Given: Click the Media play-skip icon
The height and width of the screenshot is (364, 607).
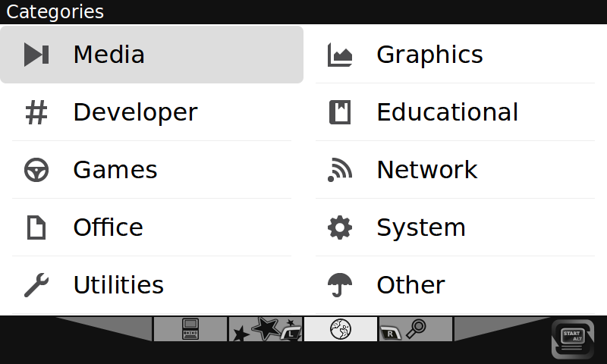Looking at the screenshot, I should [x=36, y=55].
